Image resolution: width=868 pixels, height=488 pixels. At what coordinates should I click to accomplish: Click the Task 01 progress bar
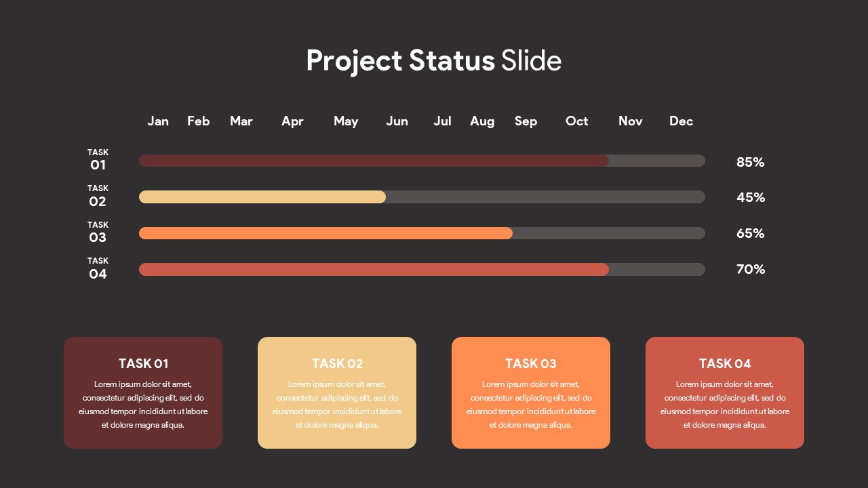click(x=422, y=161)
